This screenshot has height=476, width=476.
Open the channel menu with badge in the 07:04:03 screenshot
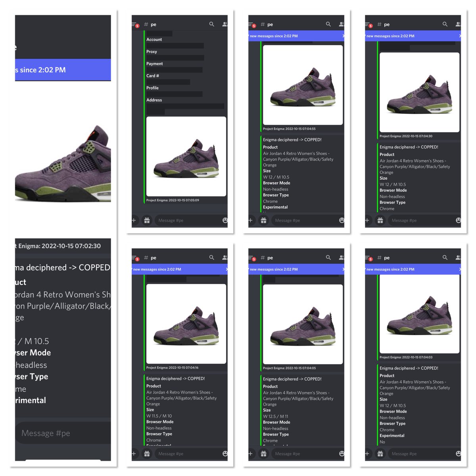(x=369, y=258)
